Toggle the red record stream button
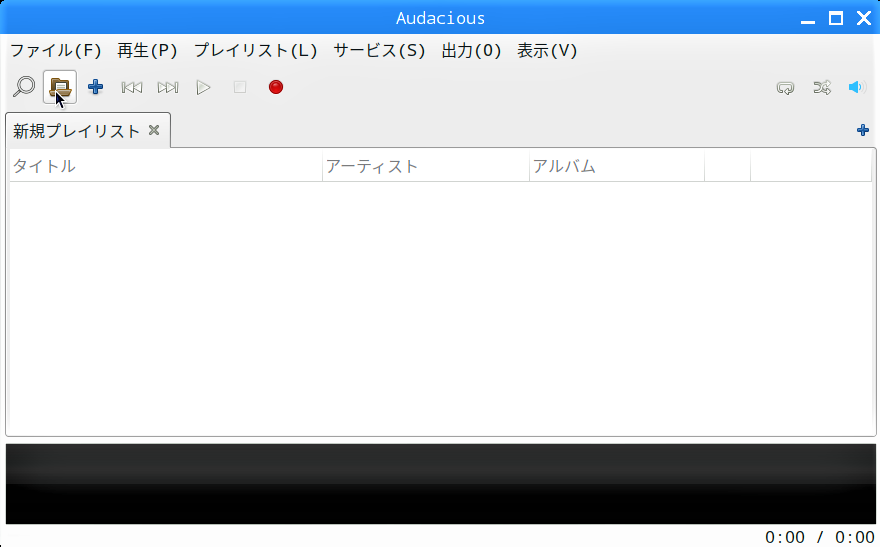 [276, 87]
